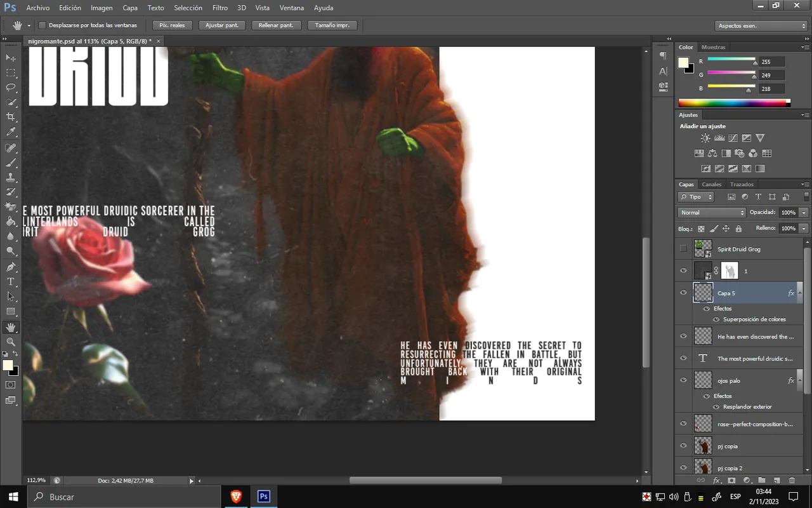812x508 pixels.
Task: Select the Move tool
Action: pos(11,58)
